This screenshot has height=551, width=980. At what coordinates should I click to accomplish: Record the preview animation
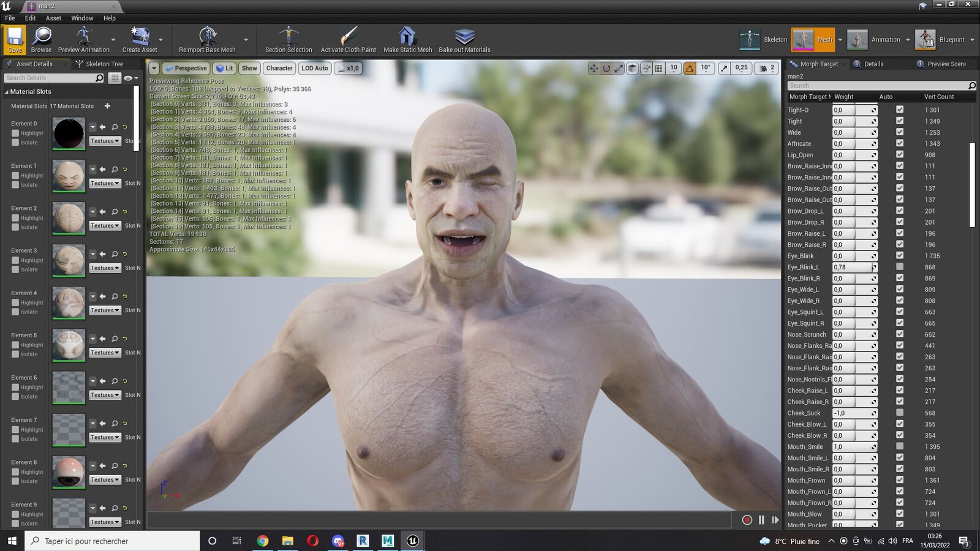(x=747, y=520)
